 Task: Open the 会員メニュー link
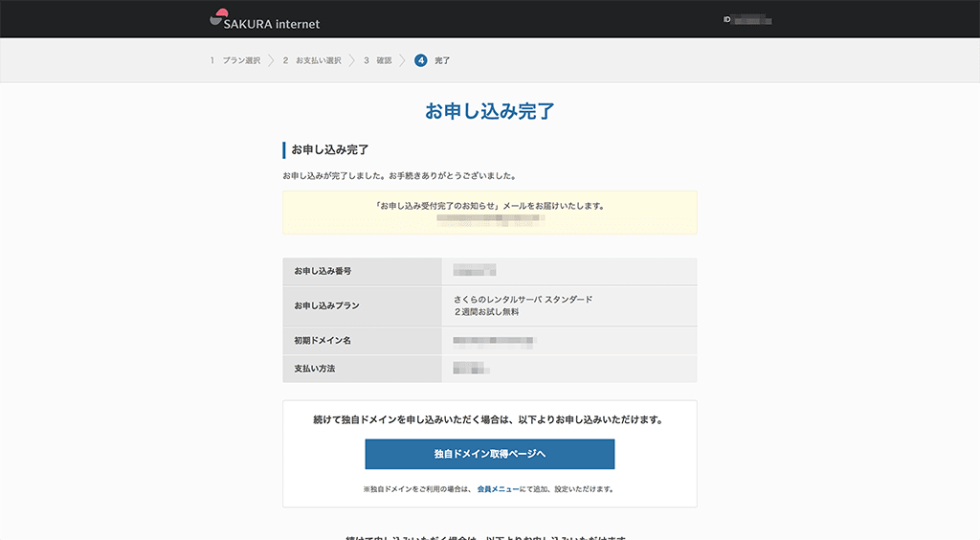pyautogui.click(x=498, y=489)
